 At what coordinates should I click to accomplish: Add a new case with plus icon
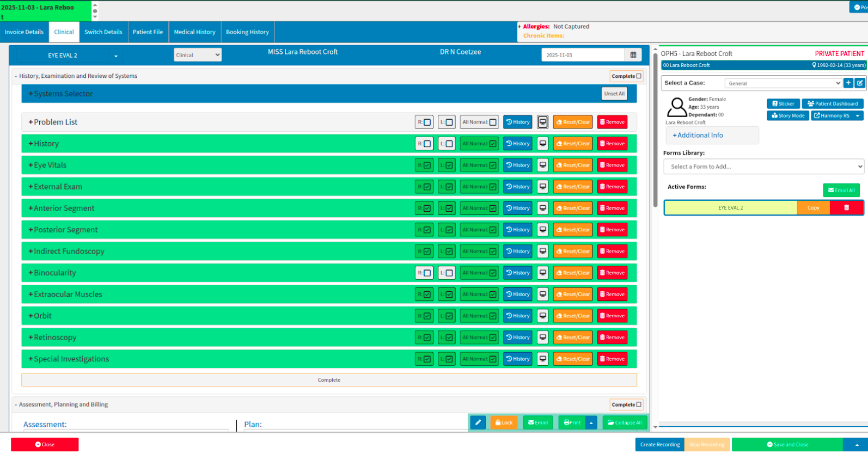tap(848, 83)
